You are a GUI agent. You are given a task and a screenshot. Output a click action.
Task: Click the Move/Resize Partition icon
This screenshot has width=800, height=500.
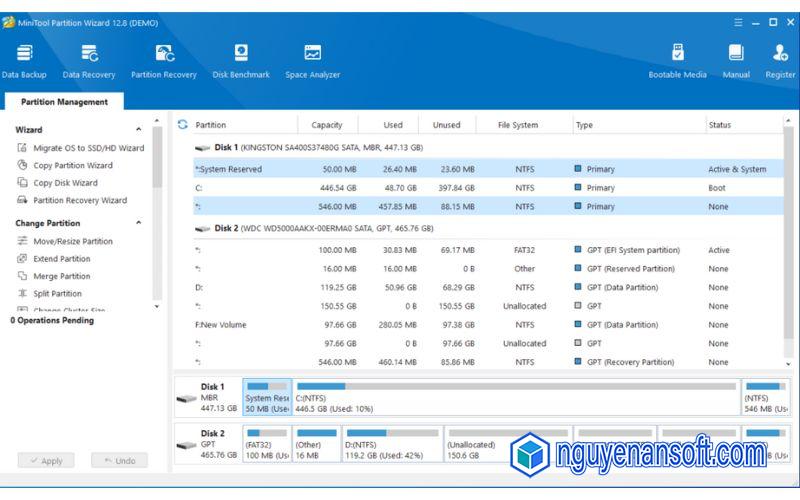coord(22,241)
